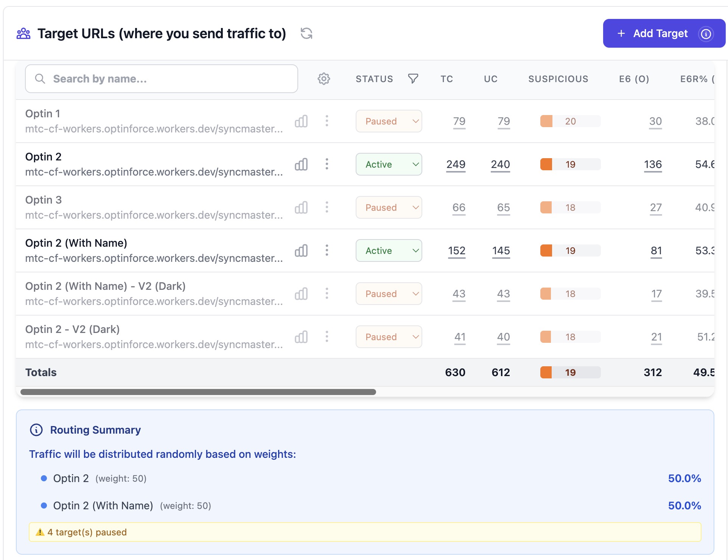Click UC value 240 for Optin 2
The image size is (728, 560).
point(500,165)
